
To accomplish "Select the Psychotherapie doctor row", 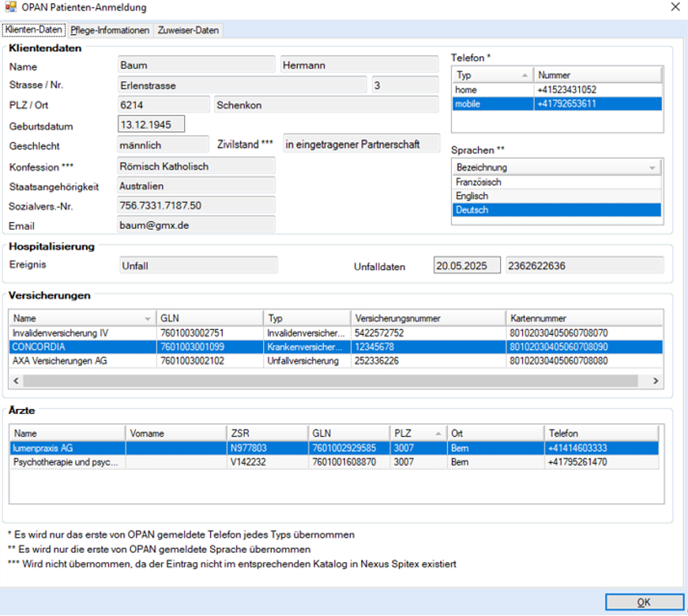I will click(x=66, y=462).
